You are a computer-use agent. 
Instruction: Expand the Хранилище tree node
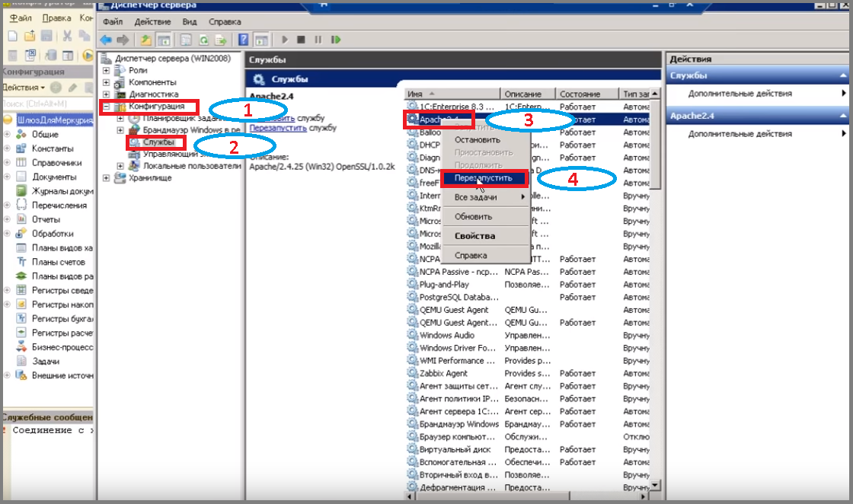tap(106, 178)
